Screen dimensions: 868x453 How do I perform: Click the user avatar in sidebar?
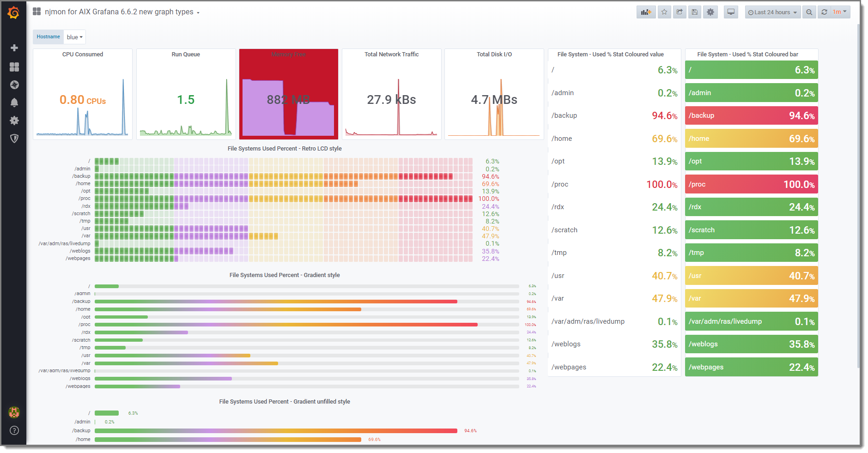point(14,412)
